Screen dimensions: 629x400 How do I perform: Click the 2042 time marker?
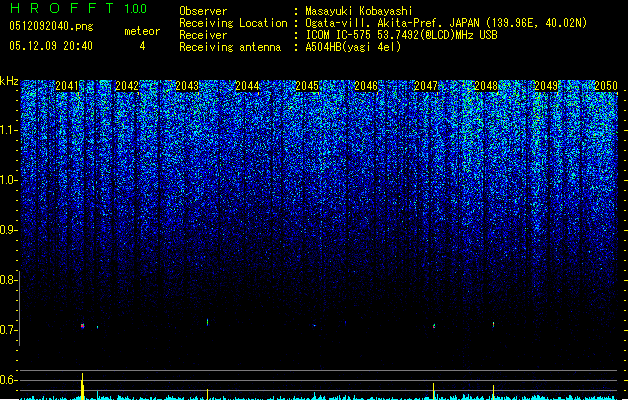click(x=127, y=86)
